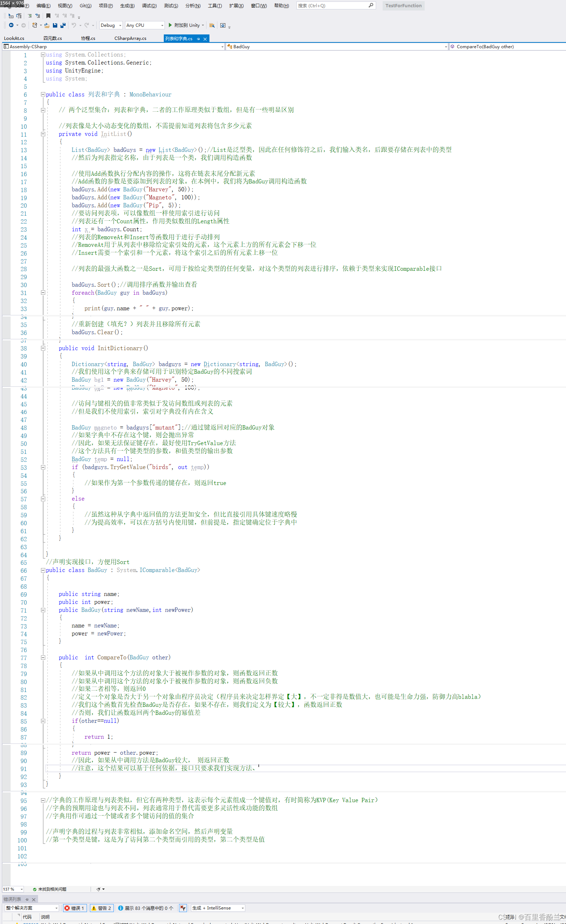The image size is (566, 924).
Task: Click the icon right of Find in Files
Action: click(222, 25)
